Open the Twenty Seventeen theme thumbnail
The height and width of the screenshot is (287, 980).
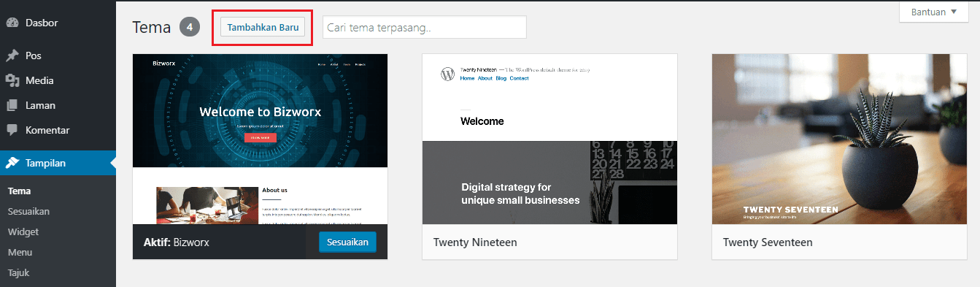pyautogui.click(x=839, y=139)
